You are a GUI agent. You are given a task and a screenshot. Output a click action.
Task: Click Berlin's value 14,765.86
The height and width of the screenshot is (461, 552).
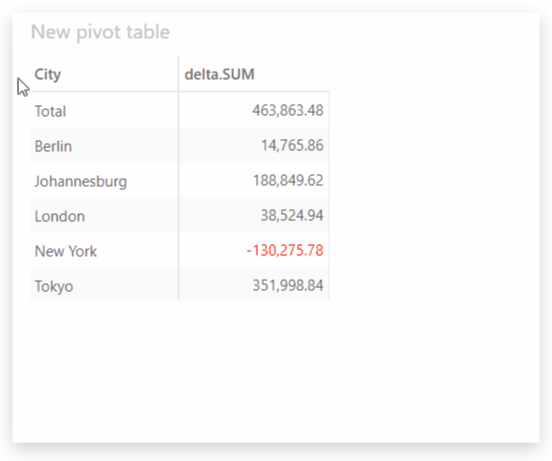[292, 145]
